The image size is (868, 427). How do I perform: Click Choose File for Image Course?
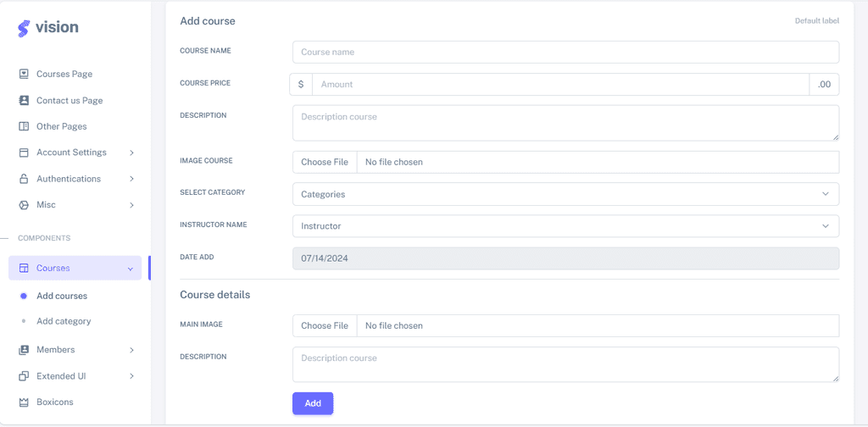coord(325,162)
